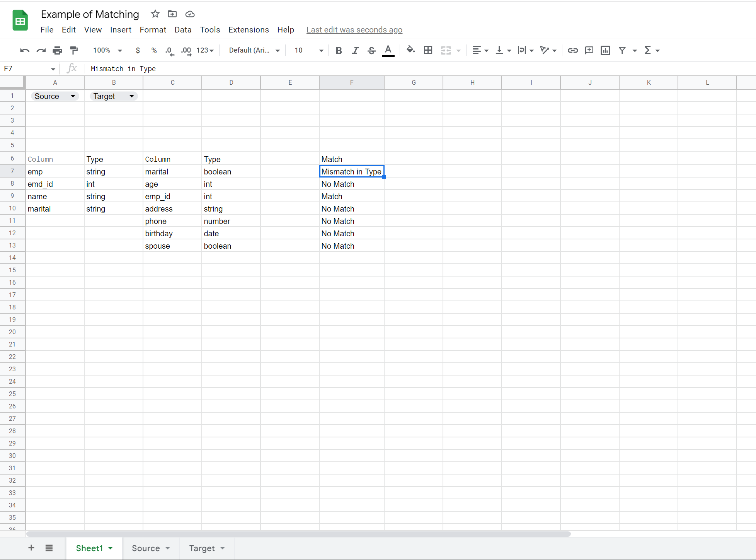Click the merge cells icon
Viewport: 756px width, 560px height.
[x=446, y=50]
